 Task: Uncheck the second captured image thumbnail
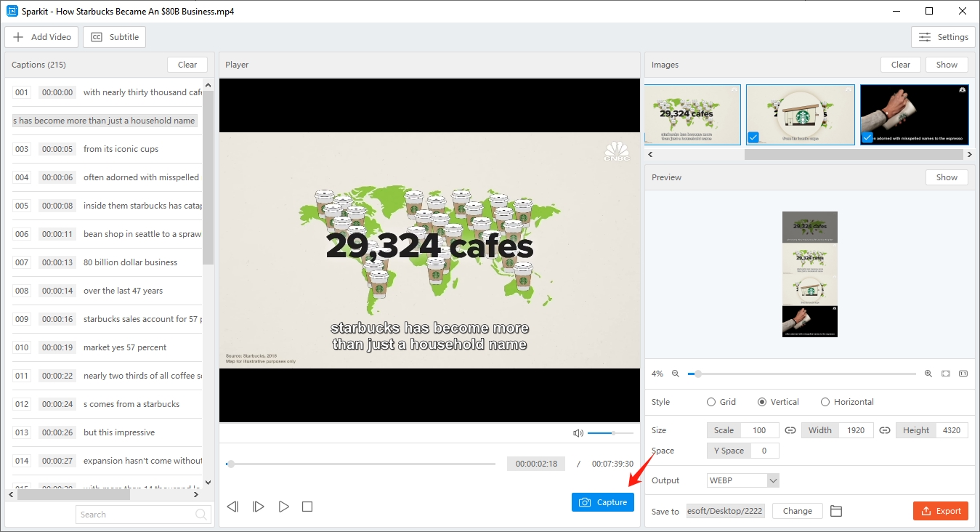click(x=753, y=137)
